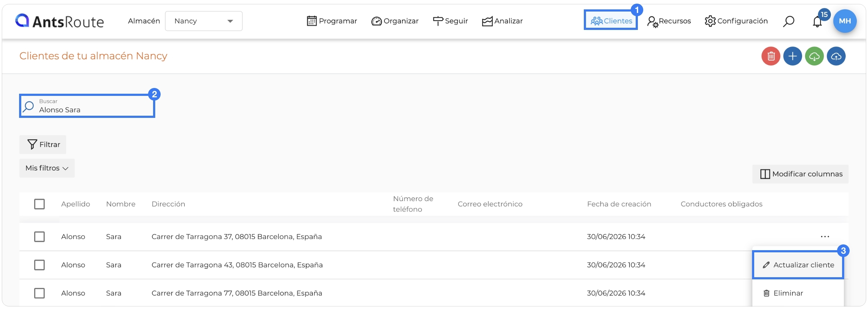Click the blue plus add client button
The width and height of the screenshot is (868, 310).
point(792,56)
